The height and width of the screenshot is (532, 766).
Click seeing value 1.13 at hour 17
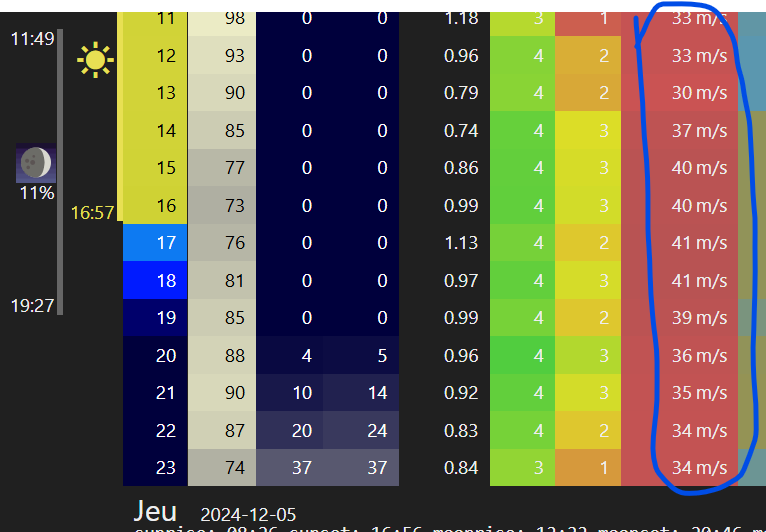click(x=461, y=243)
